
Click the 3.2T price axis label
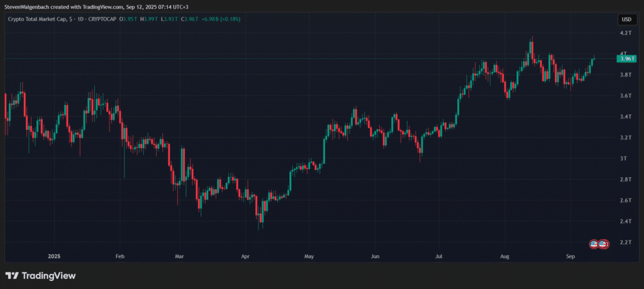[626, 138]
